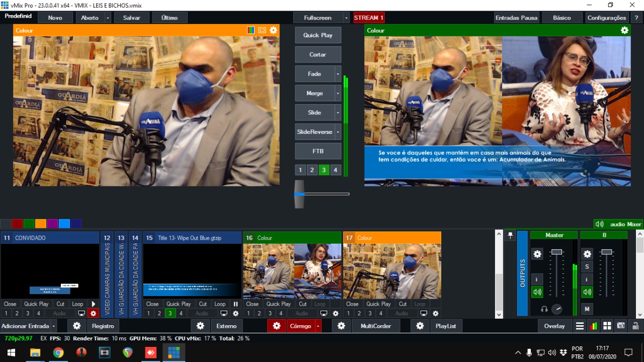
Task: Click the grid layout icon in bottom bar
Action: 607,326
